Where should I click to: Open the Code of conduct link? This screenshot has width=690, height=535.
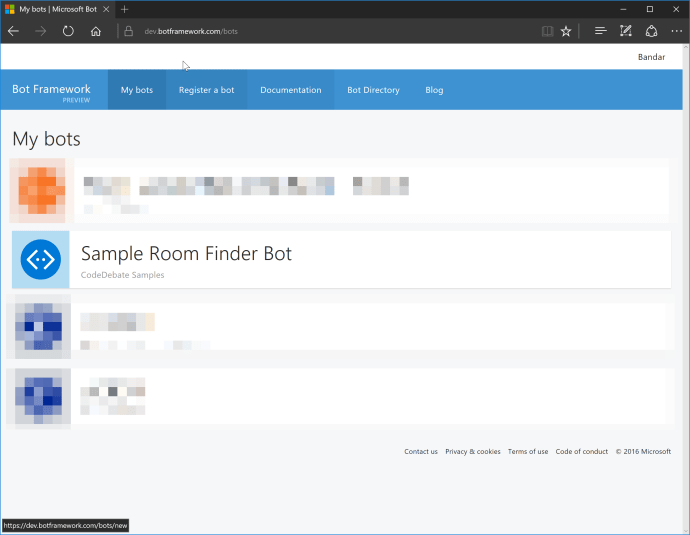[581, 451]
